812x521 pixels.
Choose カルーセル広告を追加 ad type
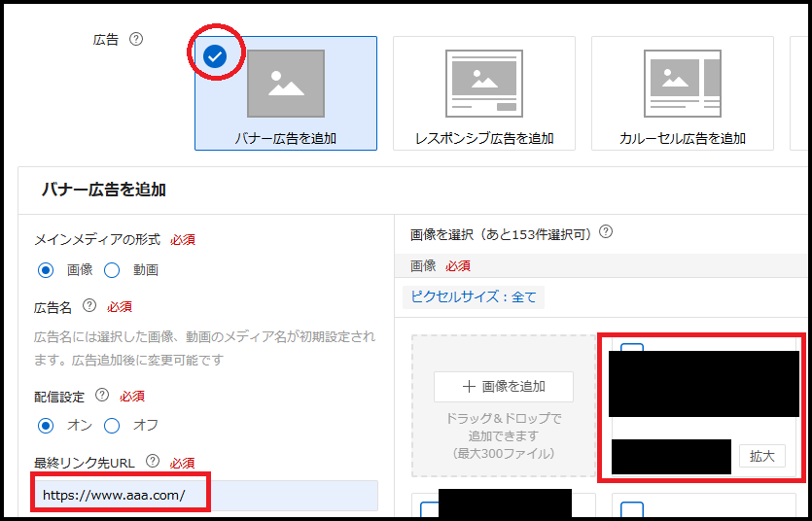[682, 138]
